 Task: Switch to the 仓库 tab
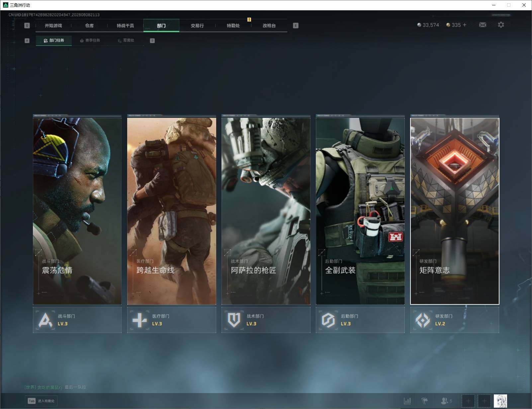pyautogui.click(x=89, y=26)
